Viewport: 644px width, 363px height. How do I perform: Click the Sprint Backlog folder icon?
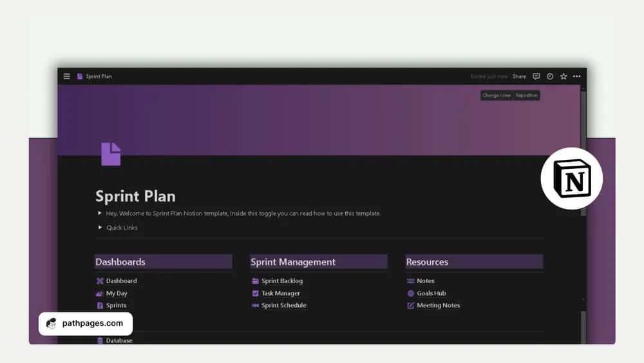click(x=256, y=280)
